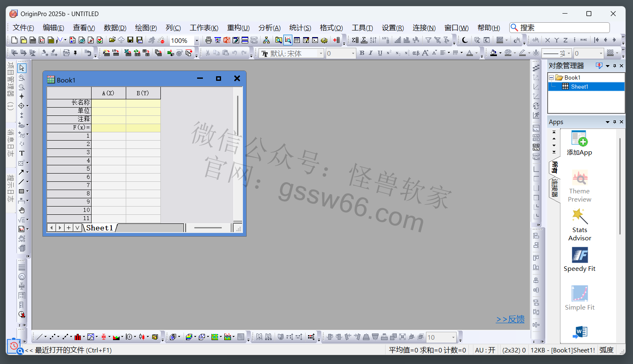Select the Screen Reader crosshair tool
The width and height of the screenshot is (633, 364).
click(x=22, y=96)
